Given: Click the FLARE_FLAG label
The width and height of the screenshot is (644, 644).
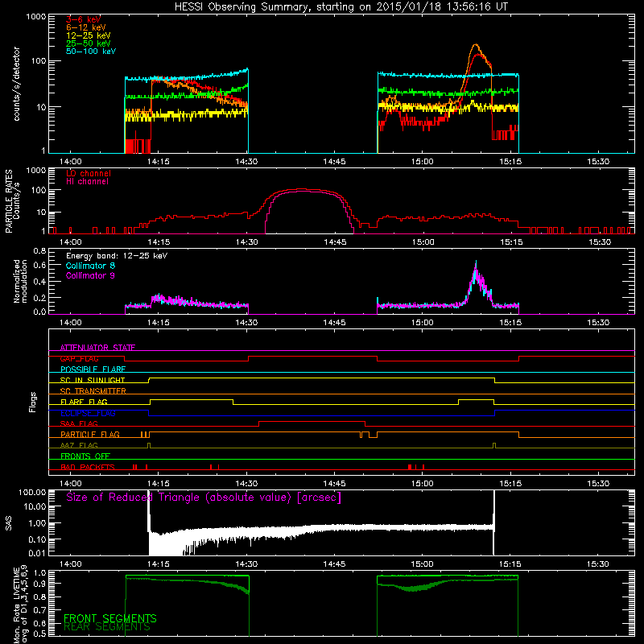Looking at the screenshot, I should click(84, 402).
